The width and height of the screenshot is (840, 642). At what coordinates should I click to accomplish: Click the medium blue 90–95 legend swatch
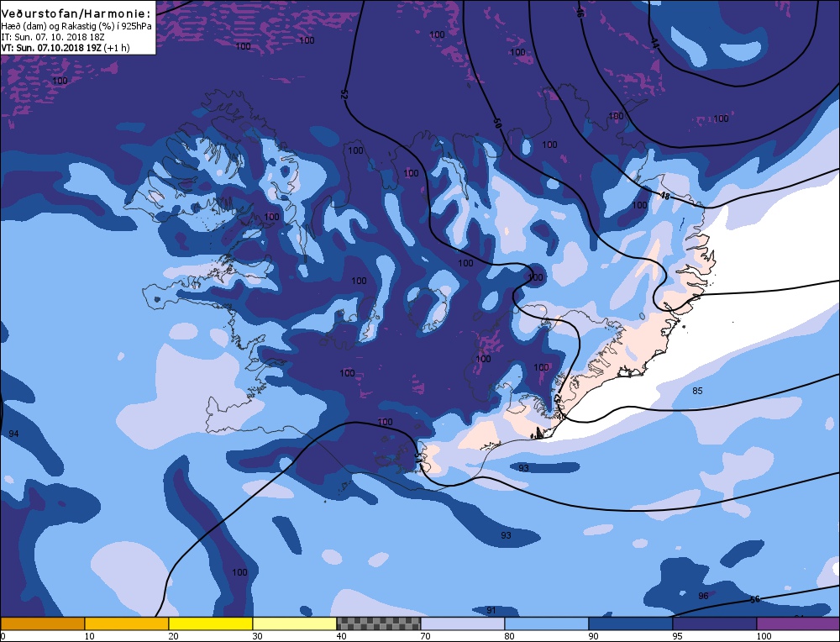tap(631, 624)
